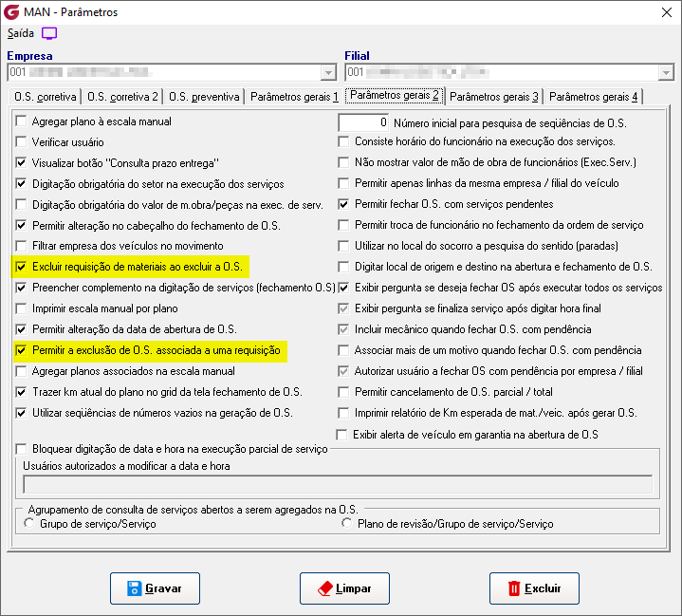The height and width of the screenshot is (616, 682).
Task: Click the Usuários autorizados a modificar field
Action: (x=338, y=484)
